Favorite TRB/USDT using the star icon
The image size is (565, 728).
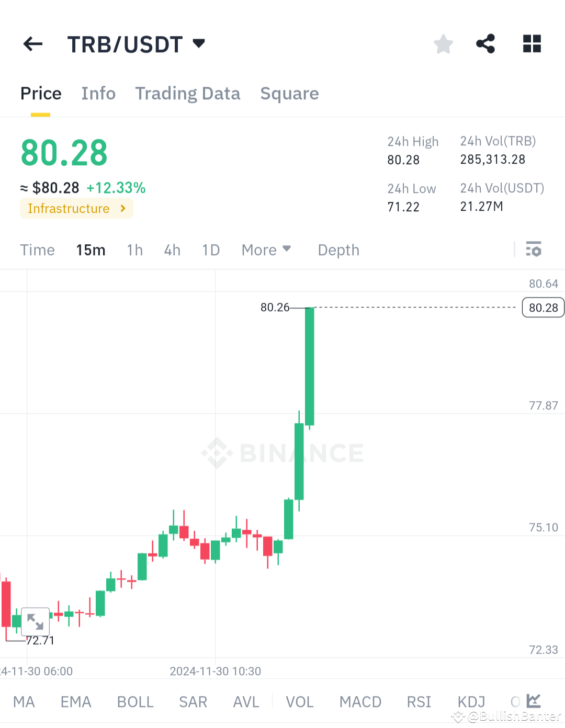click(x=443, y=44)
